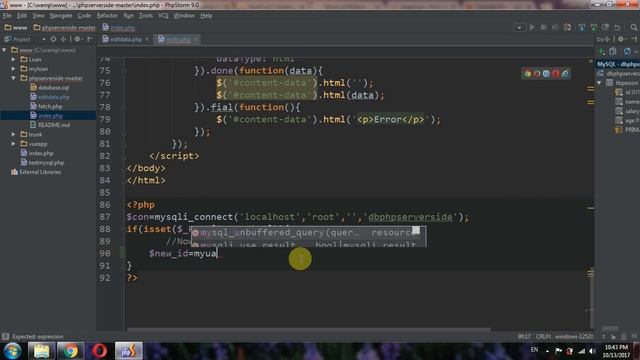Show hidden system tray icons arrow
This screenshot has width=640, height=360.
[547, 351]
